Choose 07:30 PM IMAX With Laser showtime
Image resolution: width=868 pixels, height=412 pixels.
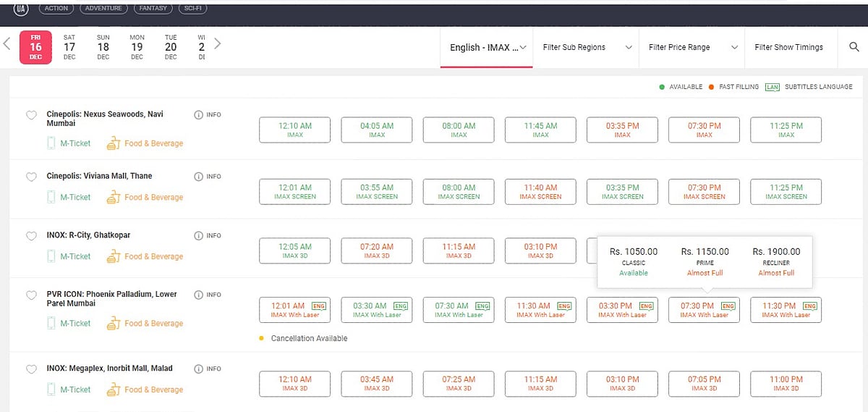pos(704,310)
